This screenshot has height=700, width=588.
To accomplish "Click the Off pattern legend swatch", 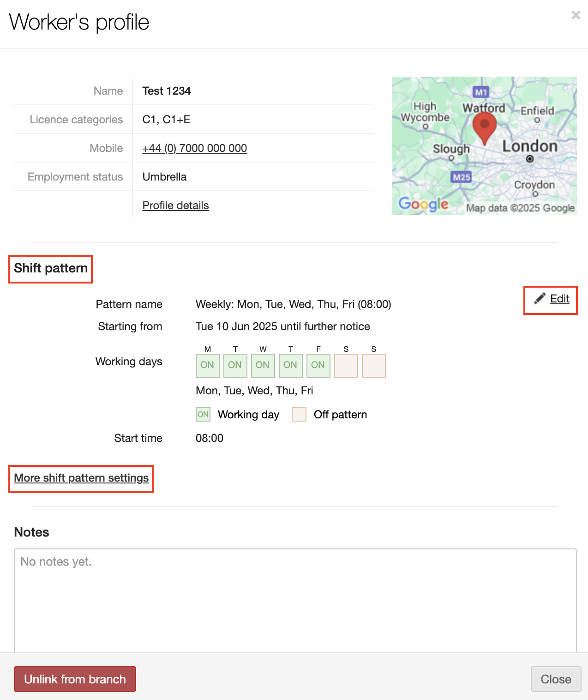I will pyautogui.click(x=299, y=414).
